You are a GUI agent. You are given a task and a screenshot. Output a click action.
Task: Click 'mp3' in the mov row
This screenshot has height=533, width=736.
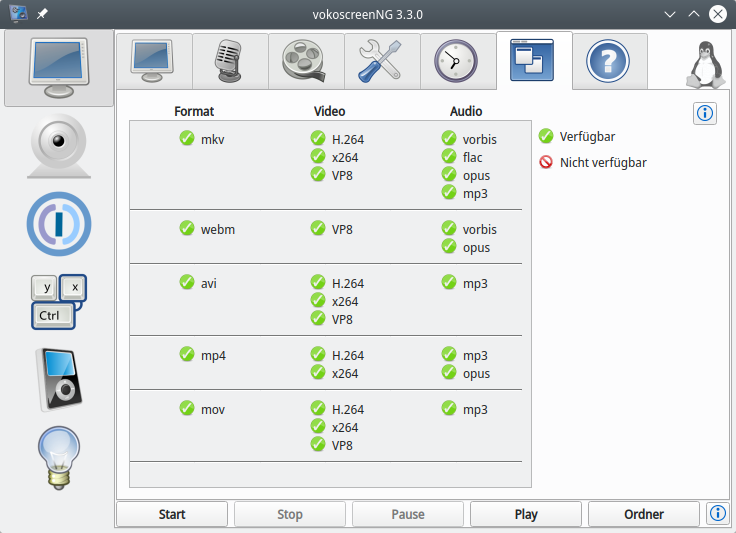(475, 410)
